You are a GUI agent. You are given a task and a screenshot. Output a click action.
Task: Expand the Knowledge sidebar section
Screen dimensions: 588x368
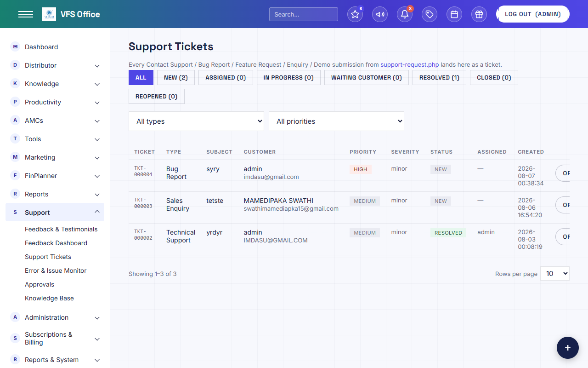tap(55, 84)
